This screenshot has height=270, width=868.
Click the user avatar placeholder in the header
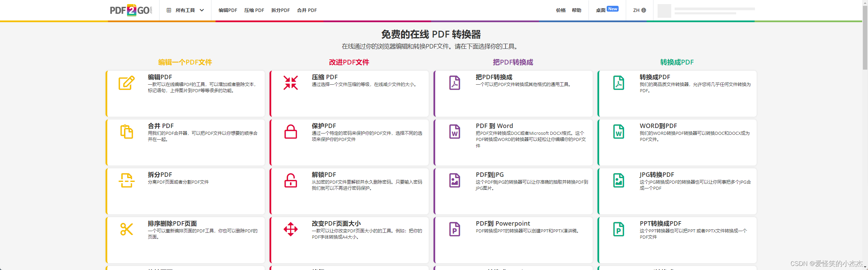click(664, 11)
